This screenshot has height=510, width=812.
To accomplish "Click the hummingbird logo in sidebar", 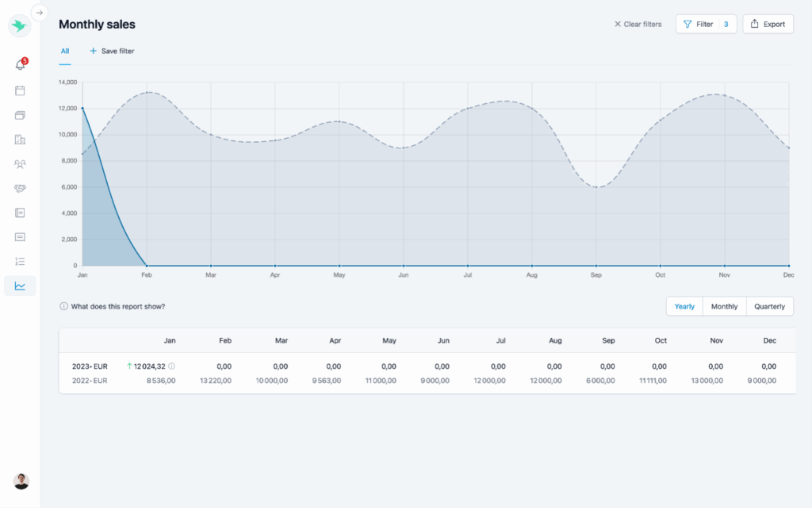I will 19,25.
